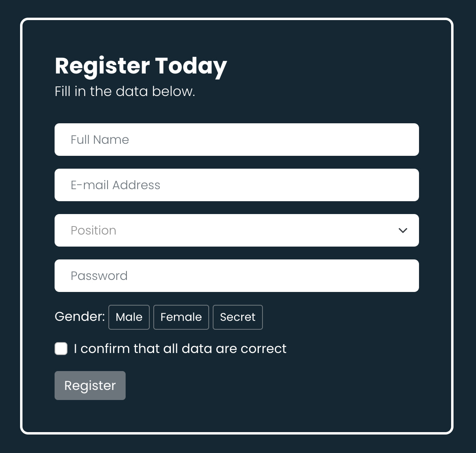
Task: Click inside the Password field
Action: (x=237, y=275)
